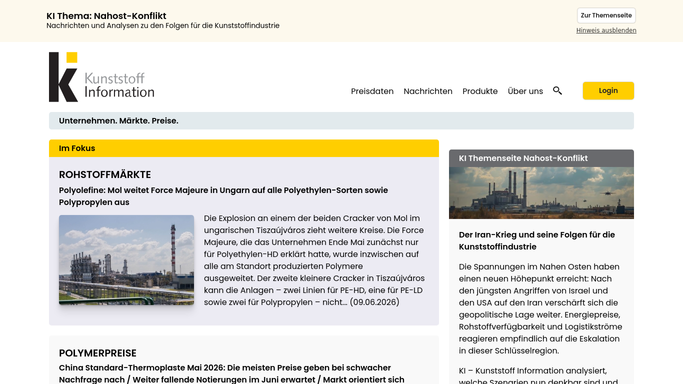The image size is (683, 384).
Task: Click the Login button
Action: click(608, 91)
